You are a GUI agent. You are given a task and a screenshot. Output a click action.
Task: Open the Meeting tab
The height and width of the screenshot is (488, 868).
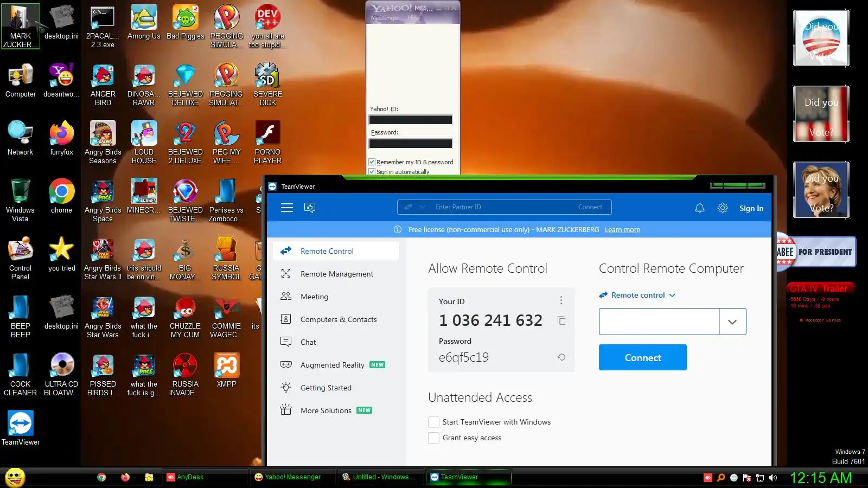coord(335,297)
